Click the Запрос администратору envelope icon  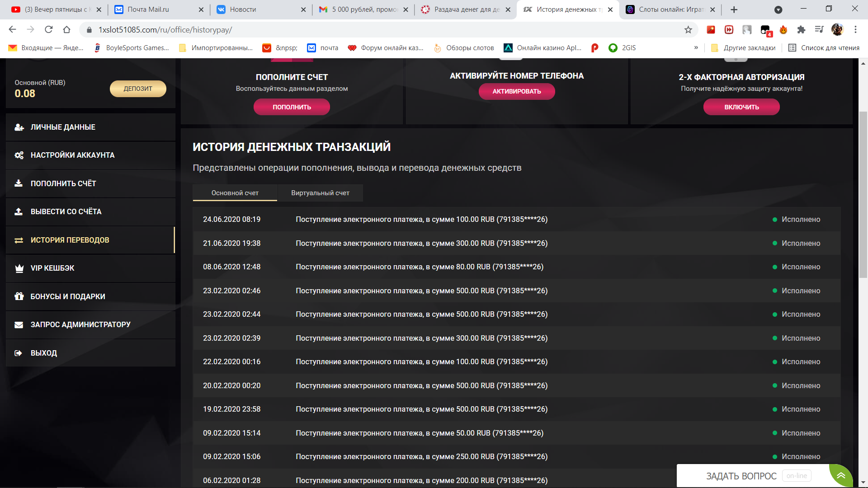pos(19,325)
